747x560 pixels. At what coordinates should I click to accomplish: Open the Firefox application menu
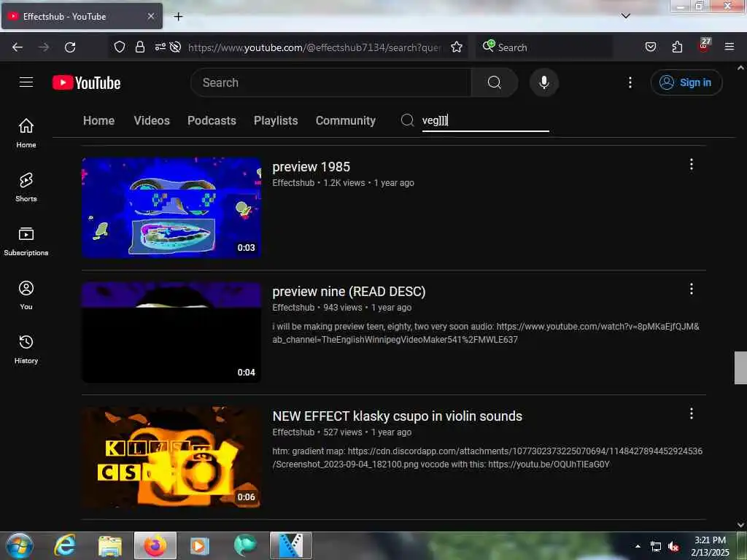click(x=729, y=47)
